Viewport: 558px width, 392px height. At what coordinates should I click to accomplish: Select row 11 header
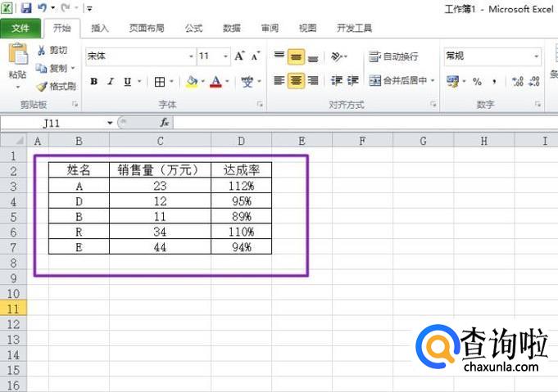13,308
